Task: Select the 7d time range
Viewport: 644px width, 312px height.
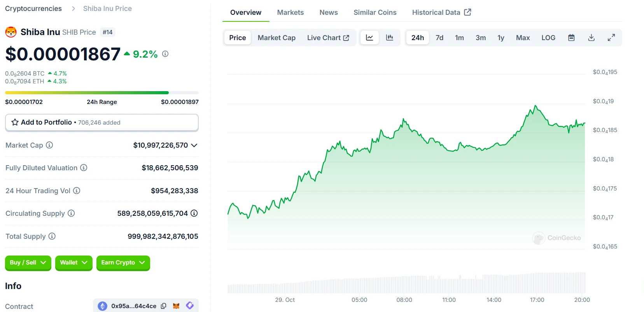Action: [x=439, y=38]
